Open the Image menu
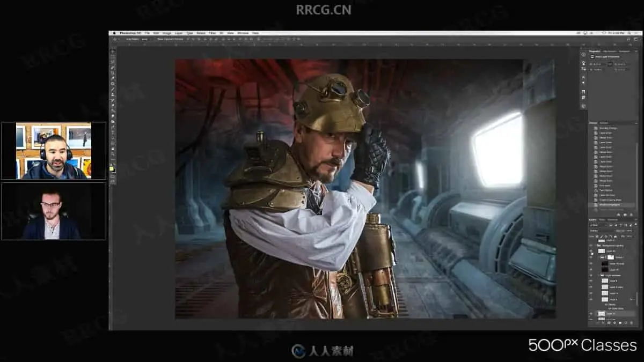Screen dimensions: 644x362 (x=167, y=33)
